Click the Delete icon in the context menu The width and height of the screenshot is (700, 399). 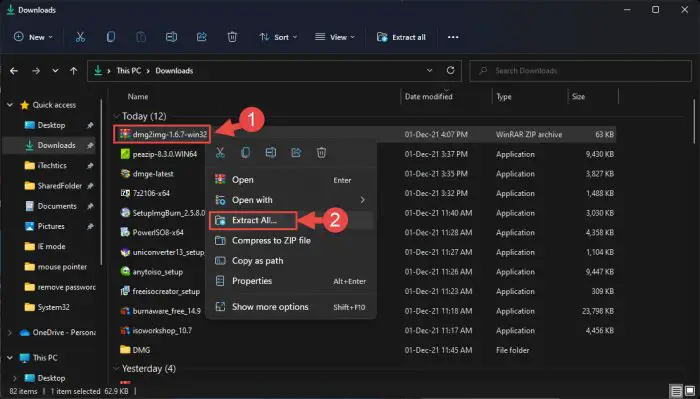[x=321, y=153]
